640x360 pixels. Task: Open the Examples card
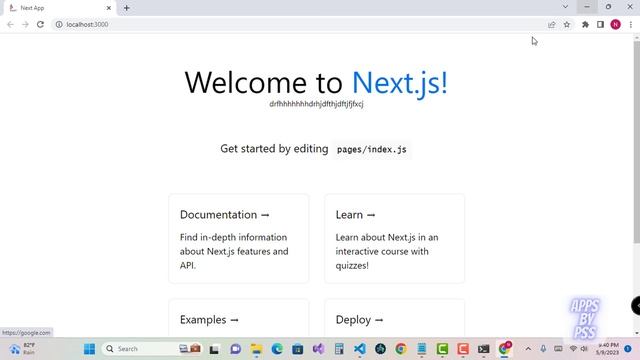(x=239, y=318)
